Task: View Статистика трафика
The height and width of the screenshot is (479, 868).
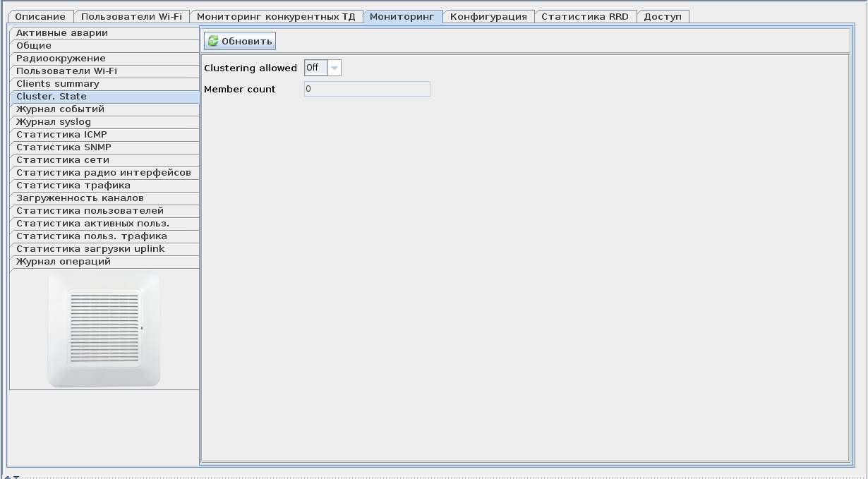Action: click(104, 186)
